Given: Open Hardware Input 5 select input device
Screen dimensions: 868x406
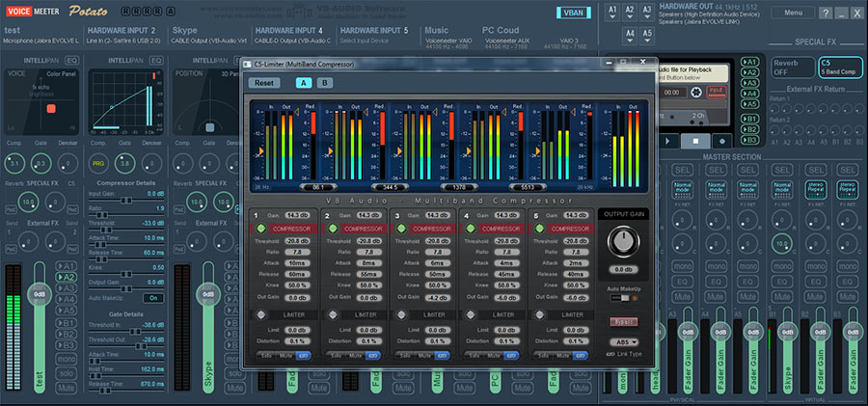Looking at the screenshot, I should coord(365,41).
